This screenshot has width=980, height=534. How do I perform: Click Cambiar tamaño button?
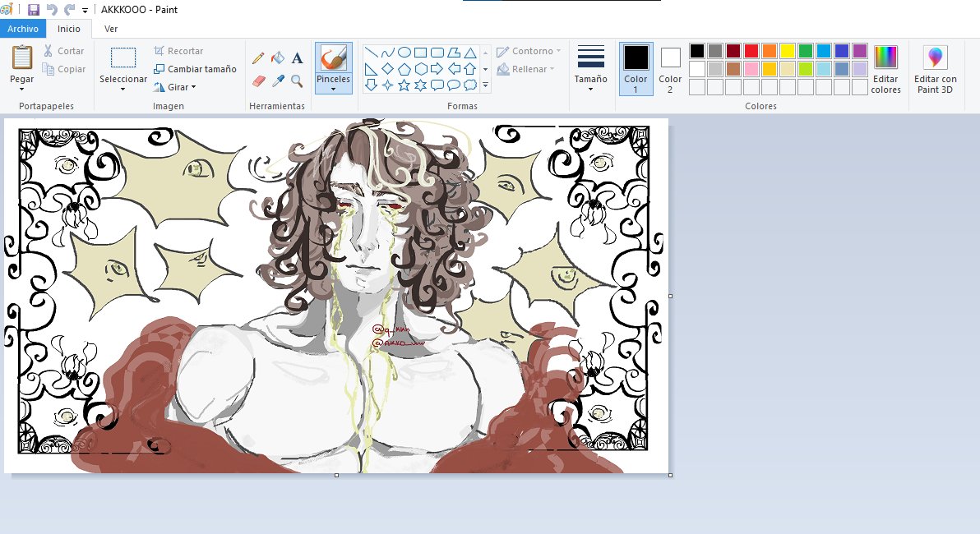(195, 69)
